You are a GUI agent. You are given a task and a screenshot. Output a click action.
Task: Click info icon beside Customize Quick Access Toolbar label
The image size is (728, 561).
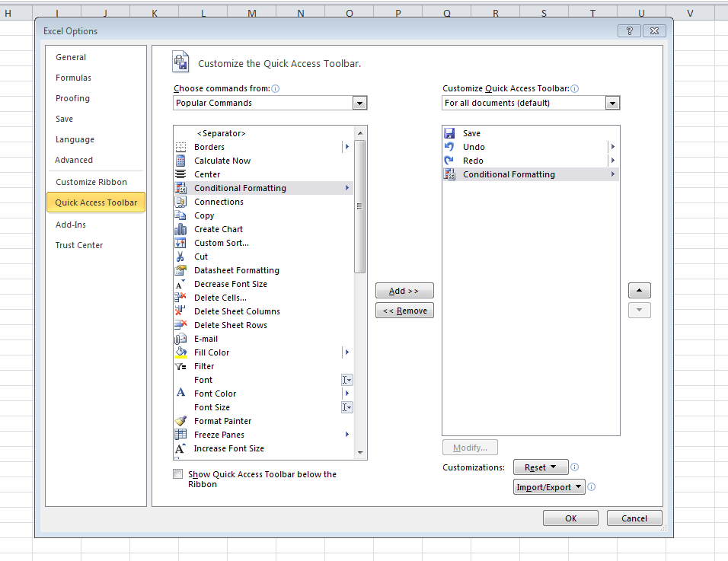[575, 88]
